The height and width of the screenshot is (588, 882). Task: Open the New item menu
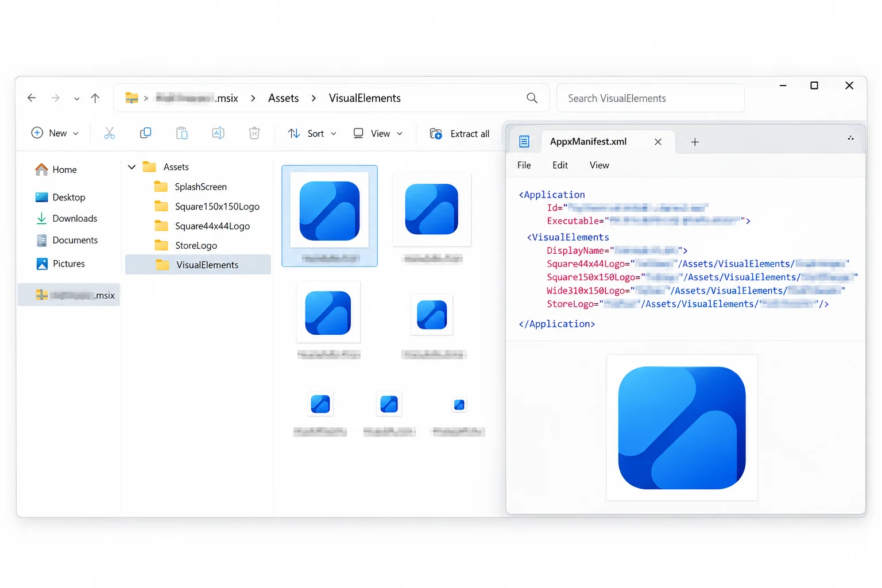tap(55, 133)
